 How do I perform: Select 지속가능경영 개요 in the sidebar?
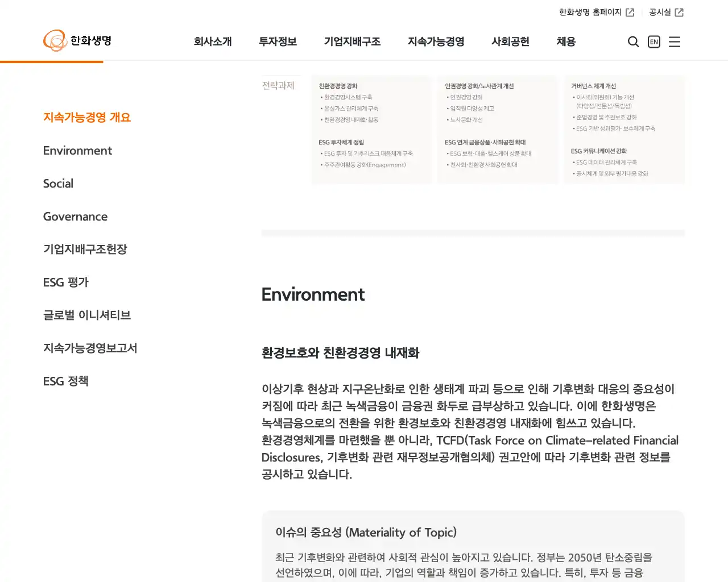pyautogui.click(x=86, y=118)
